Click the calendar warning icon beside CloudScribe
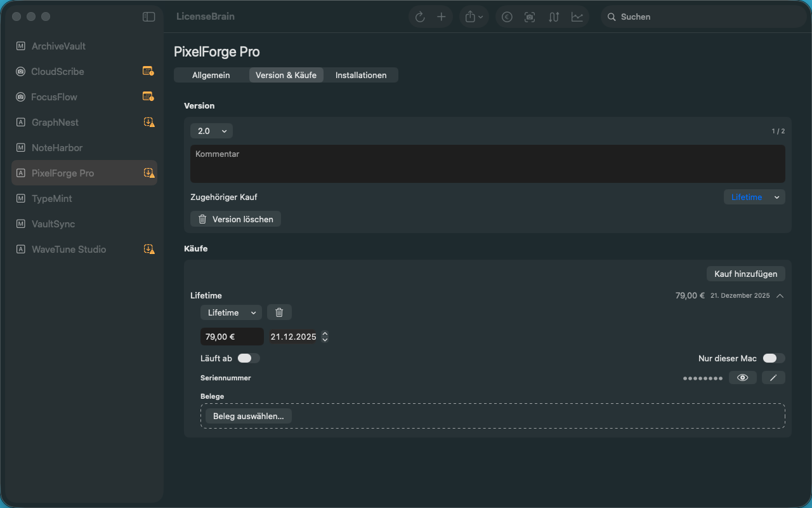The width and height of the screenshot is (812, 508). tap(148, 71)
